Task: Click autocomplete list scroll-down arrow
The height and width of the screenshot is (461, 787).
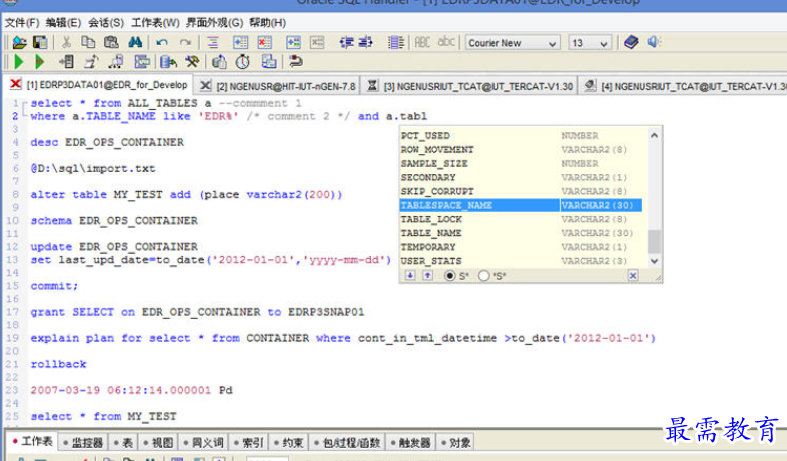Action: (654, 261)
